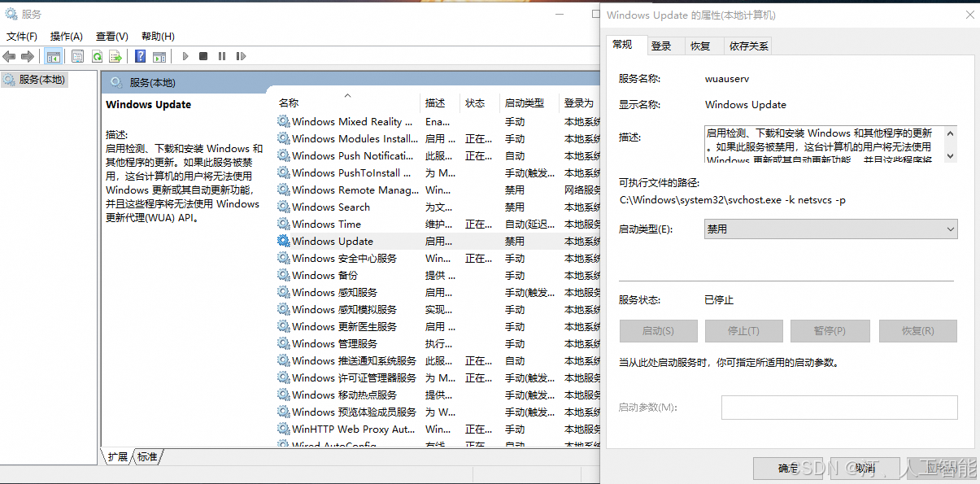Switch to the 标准 view tab
The image size is (980, 484).
[x=147, y=457]
